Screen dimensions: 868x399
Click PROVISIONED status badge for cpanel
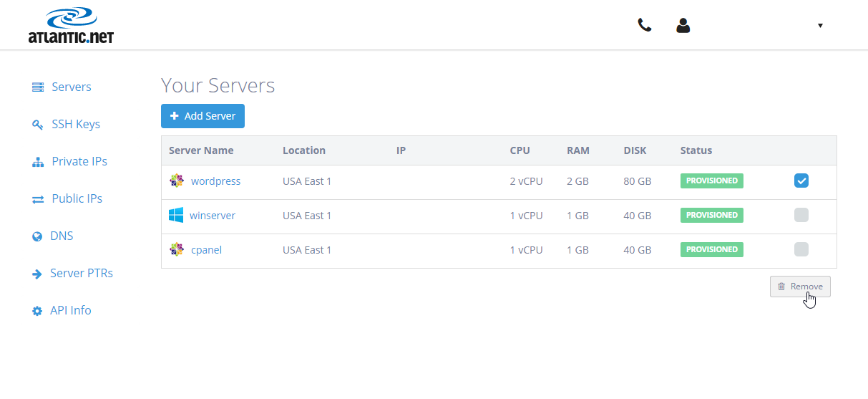pyautogui.click(x=712, y=249)
